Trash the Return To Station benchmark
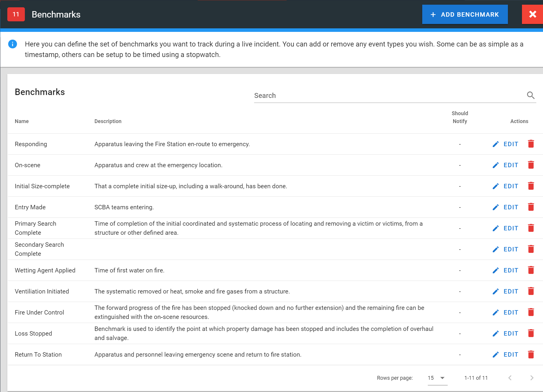The width and height of the screenshot is (543, 392). [x=531, y=354]
